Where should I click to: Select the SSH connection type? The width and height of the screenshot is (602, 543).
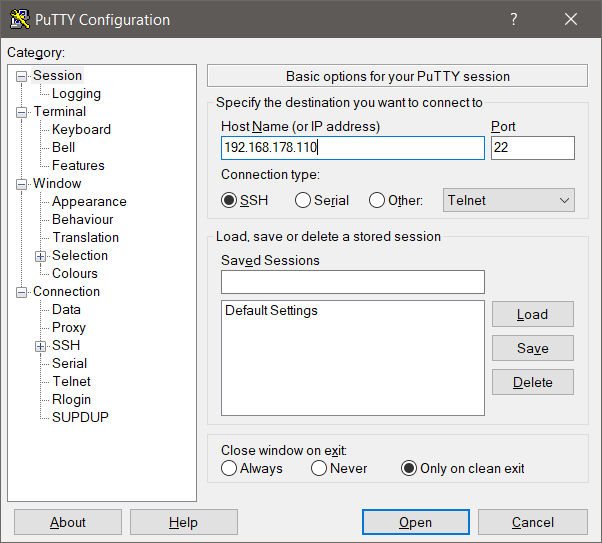[230, 200]
